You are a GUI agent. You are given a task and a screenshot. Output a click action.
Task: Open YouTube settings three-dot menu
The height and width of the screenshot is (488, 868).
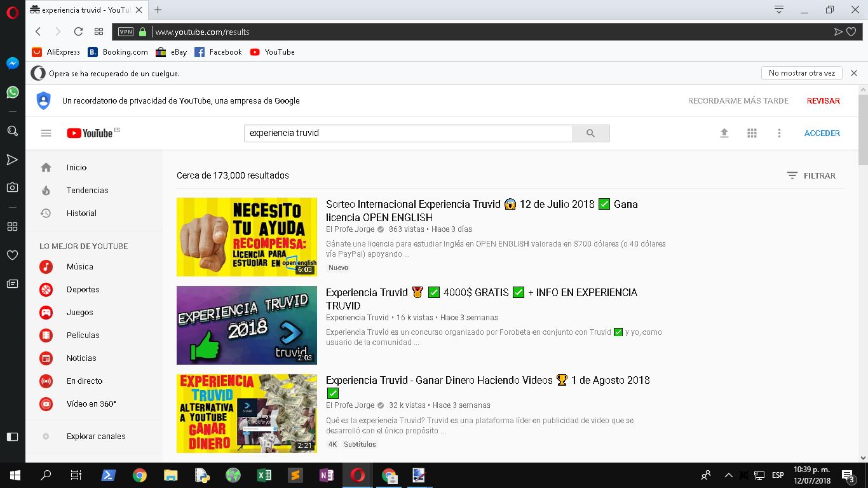click(x=779, y=133)
